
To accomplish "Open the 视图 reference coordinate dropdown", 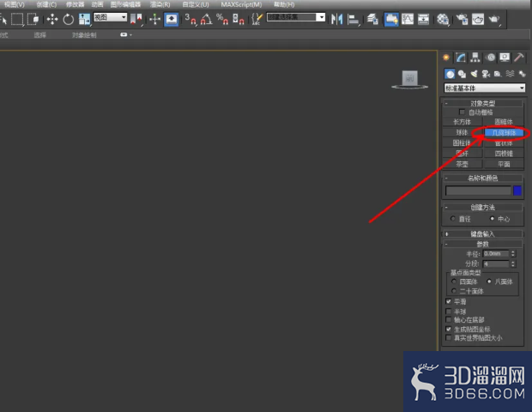I will [x=111, y=17].
